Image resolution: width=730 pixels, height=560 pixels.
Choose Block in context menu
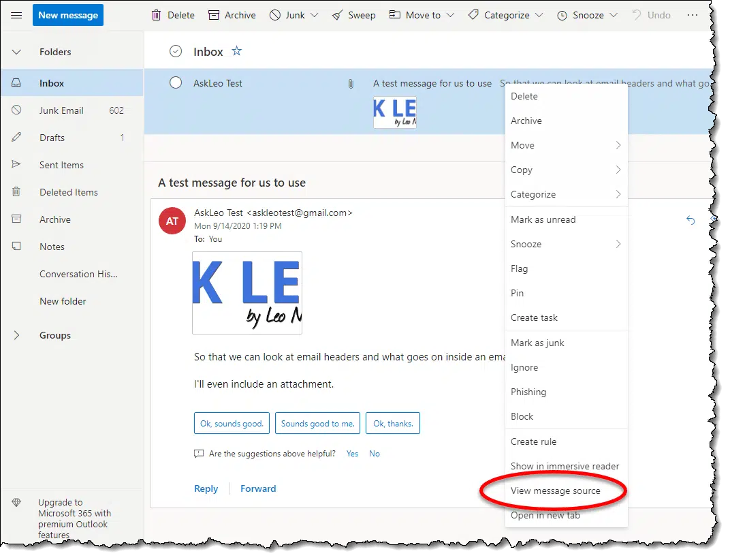point(566,416)
